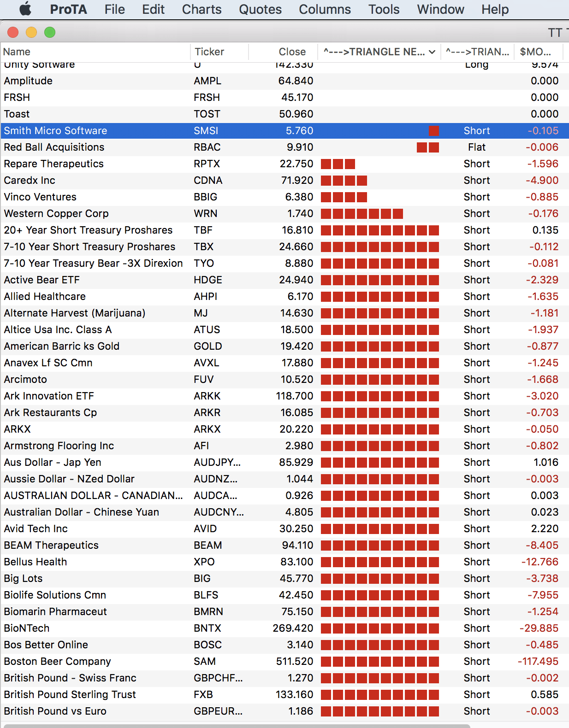Click Boston Beer Company momentum -117.495

[x=538, y=662]
